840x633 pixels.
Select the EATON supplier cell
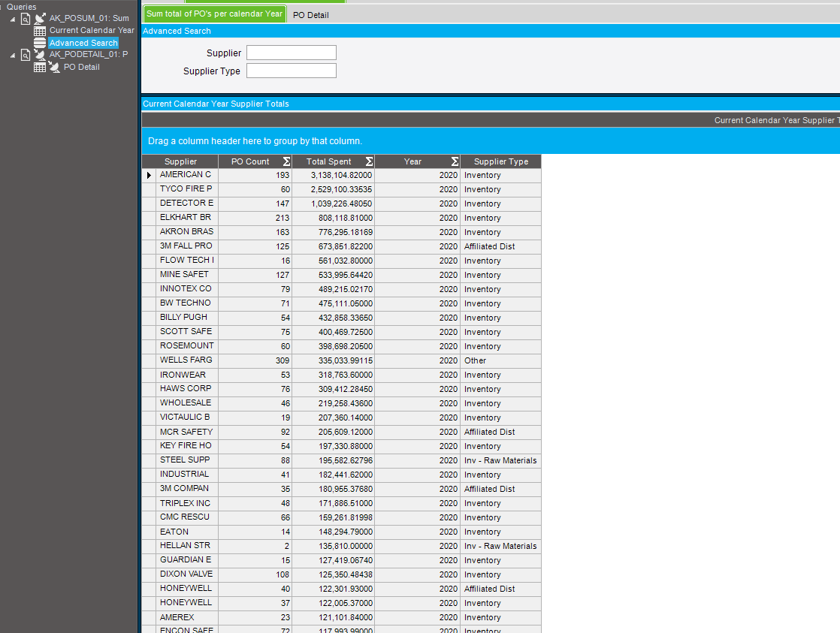pyautogui.click(x=187, y=532)
